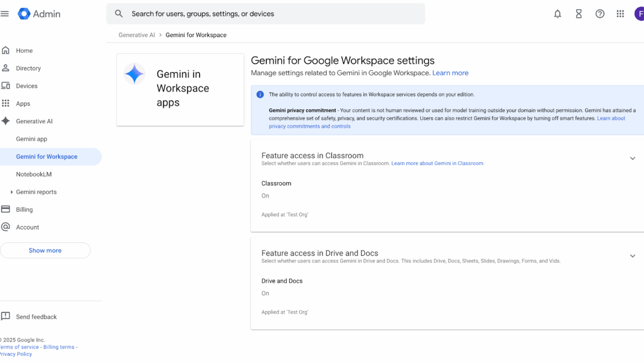Click the Send feedback icon
The image size is (644, 362).
[x=6, y=316]
